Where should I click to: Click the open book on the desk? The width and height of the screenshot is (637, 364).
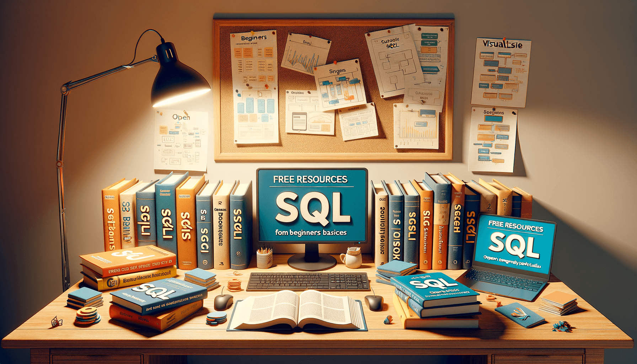297,310
